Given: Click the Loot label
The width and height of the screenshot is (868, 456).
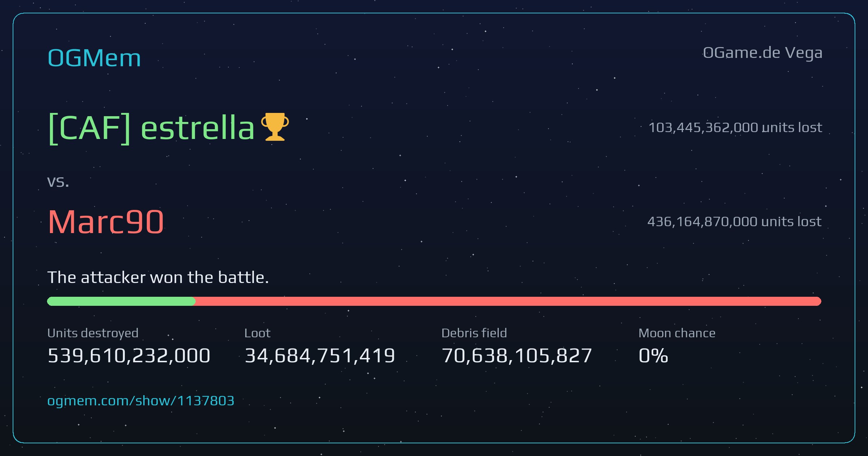Looking at the screenshot, I should pyautogui.click(x=258, y=333).
